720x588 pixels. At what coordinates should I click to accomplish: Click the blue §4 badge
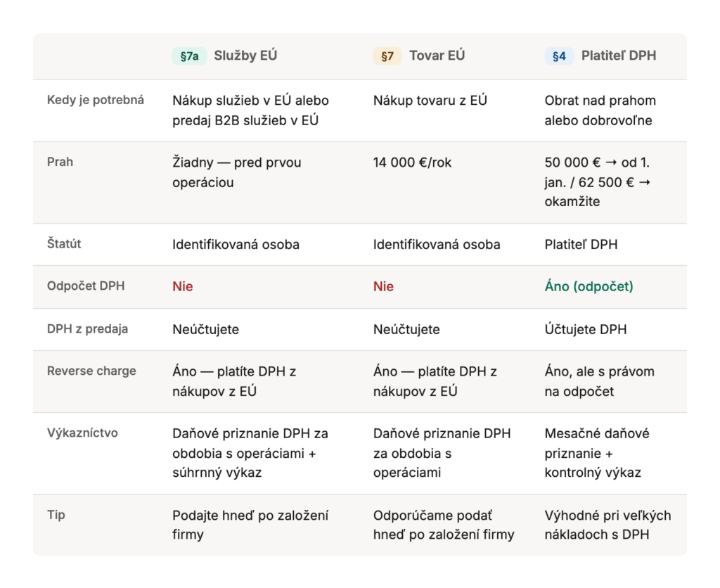pyautogui.click(x=559, y=56)
